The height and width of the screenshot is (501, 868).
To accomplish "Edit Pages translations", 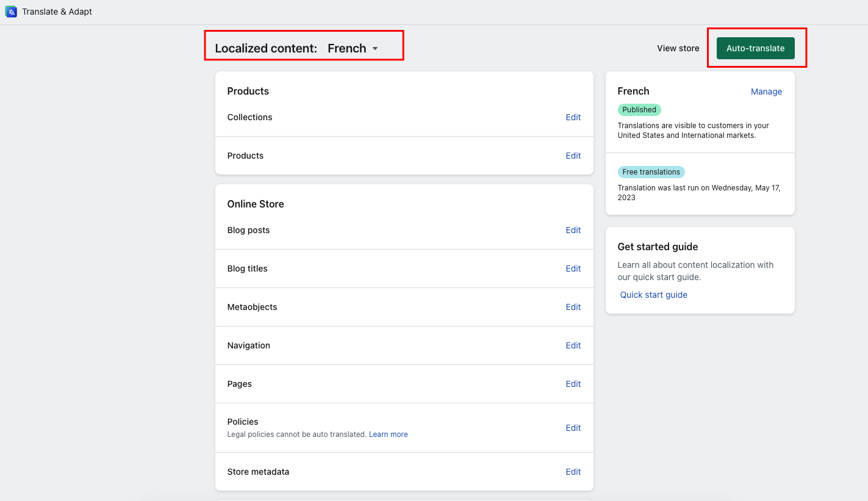I will coord(573,384).
